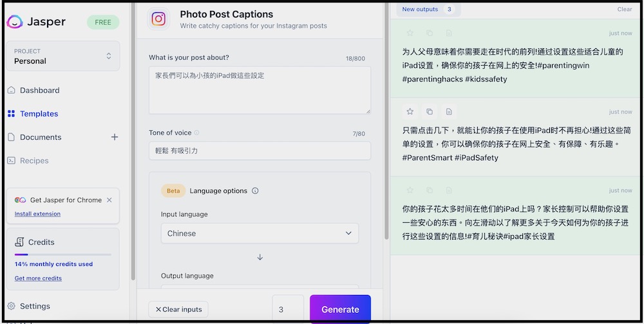Expand the Input language Chinese dropdown
The width and height of the screenshot is (644, 324).
click(260, 233)
